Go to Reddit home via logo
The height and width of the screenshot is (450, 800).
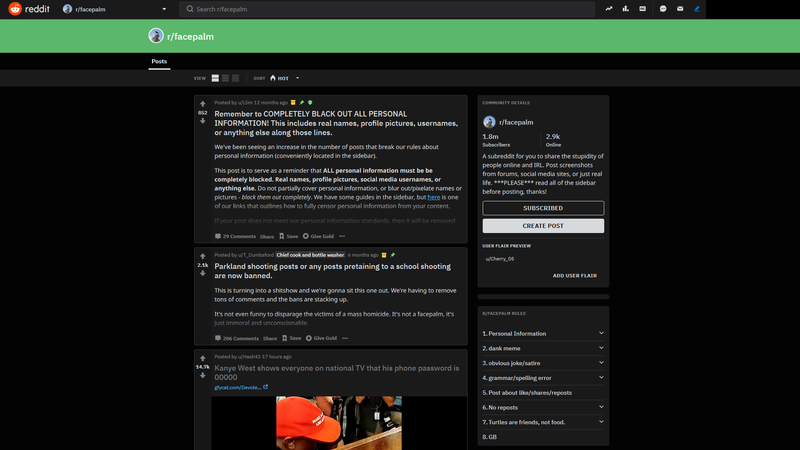click(x=29, y=9)
